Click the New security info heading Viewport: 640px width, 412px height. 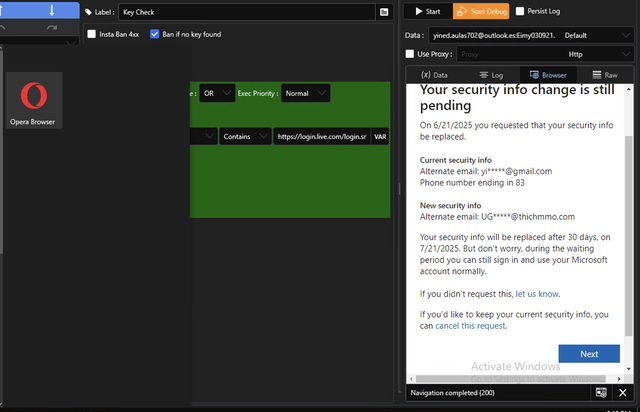(x=450, y=205)
